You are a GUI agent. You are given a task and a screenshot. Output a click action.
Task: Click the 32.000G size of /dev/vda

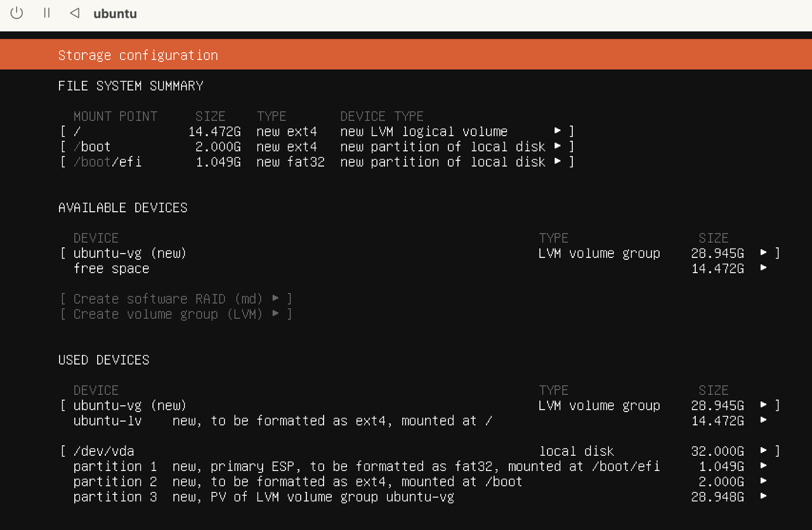tap(717, 451)
